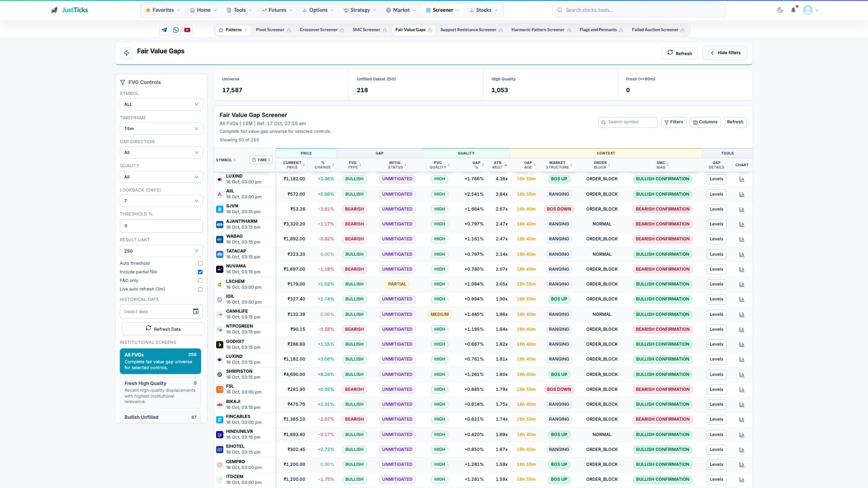Click Hide filters button
The height and width of the screenshot is (488, 868).
(x=725, y=53)
